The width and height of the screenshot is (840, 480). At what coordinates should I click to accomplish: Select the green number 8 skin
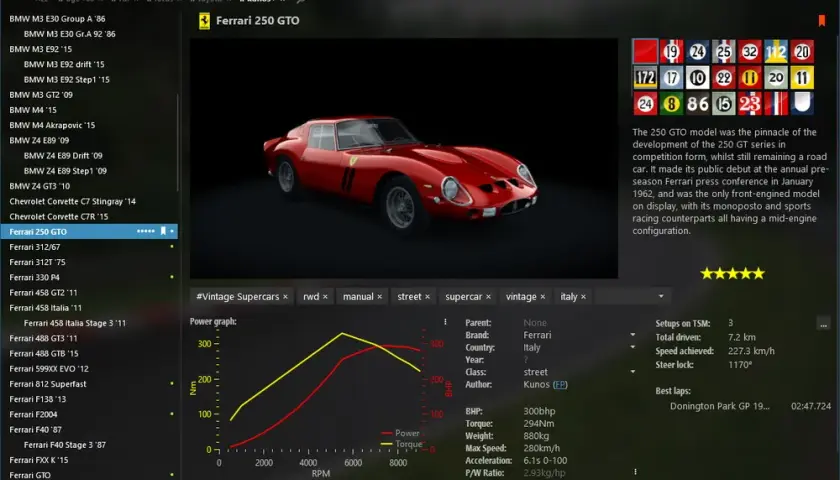pos(671,103)
